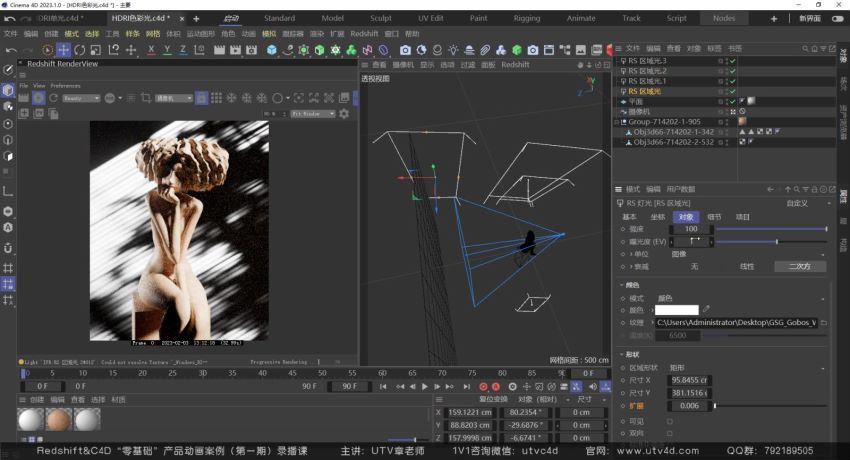Open the 区域形状 shape dropdown
Screen dimensions: 850x460
(749, 368)
